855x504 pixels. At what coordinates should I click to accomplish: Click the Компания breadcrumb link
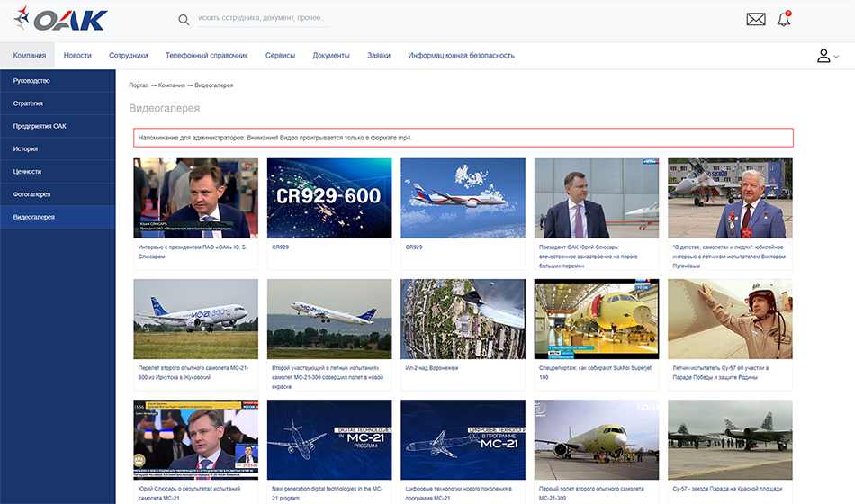pyautogui.click(x=172, y=85)
